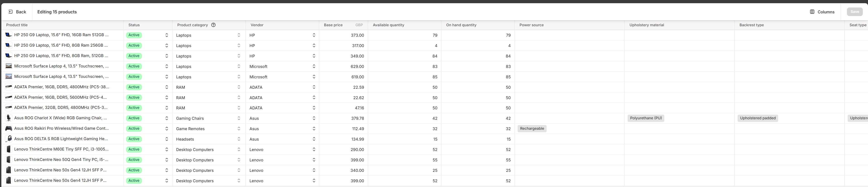Click the Editing 15 products header label
The width and height of the screenshot is (868, 187).
(x=57, y=12)
